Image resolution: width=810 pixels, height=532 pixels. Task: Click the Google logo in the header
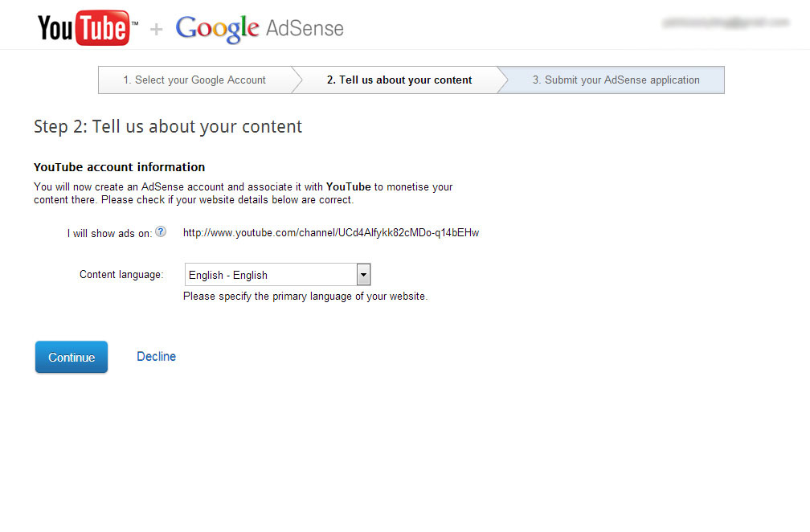pyautogui.click(x=217, y=29)
